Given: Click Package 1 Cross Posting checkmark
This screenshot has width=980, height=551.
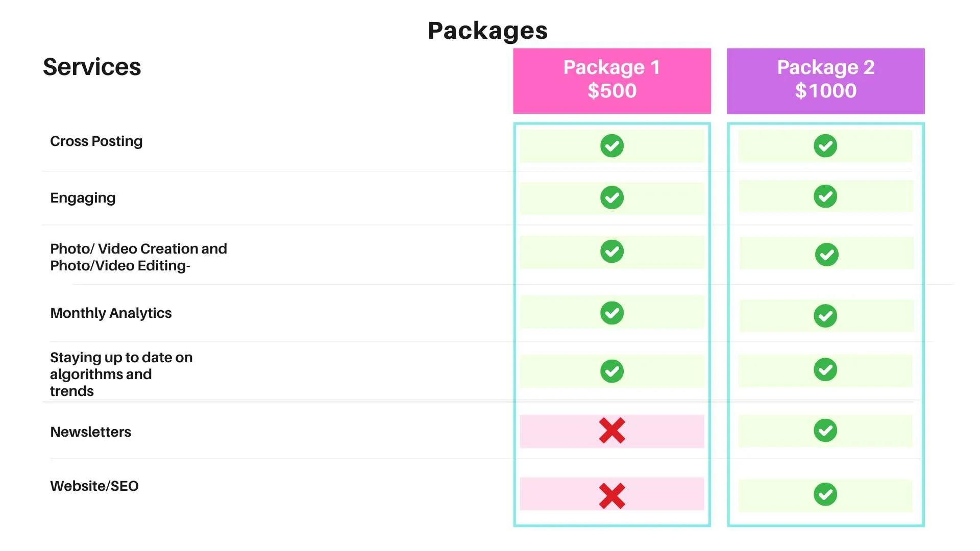Looking at the screenshot, I should click(611, 146).
